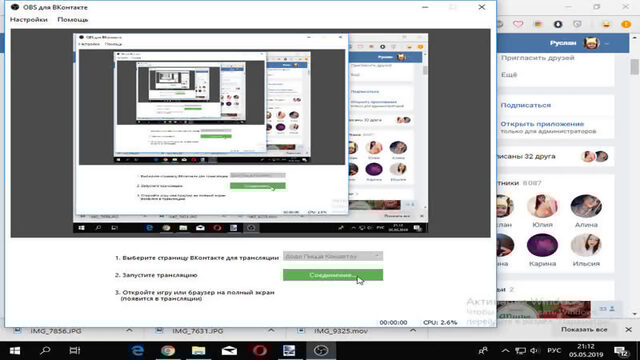Click the Подписаться link
This screenshot has width=640, height=360.
(526, 105)
